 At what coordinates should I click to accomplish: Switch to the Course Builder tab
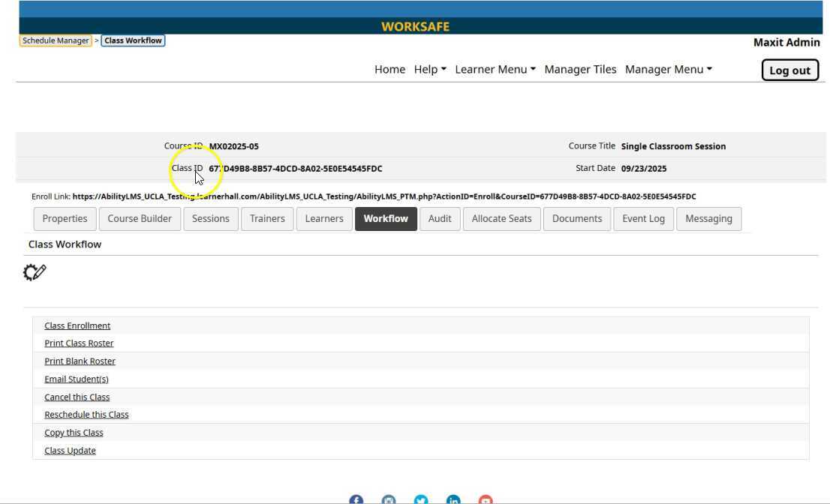pos(140,219)
